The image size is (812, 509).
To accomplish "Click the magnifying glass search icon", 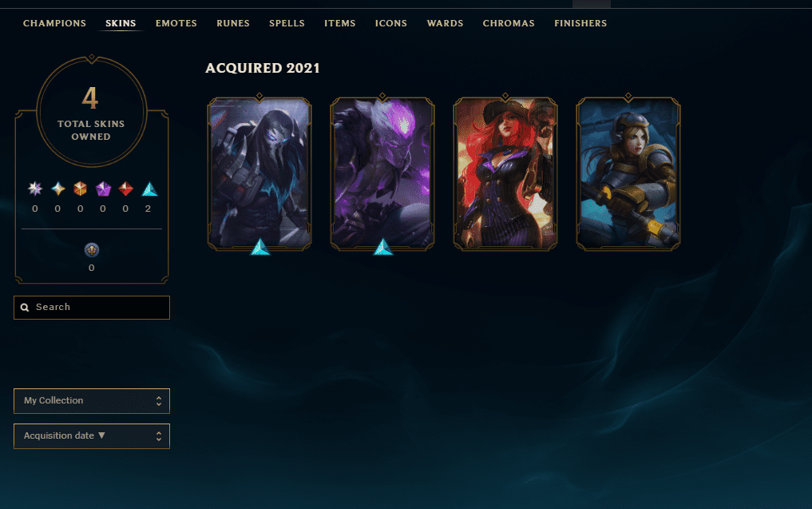I will tap(24, 308).
